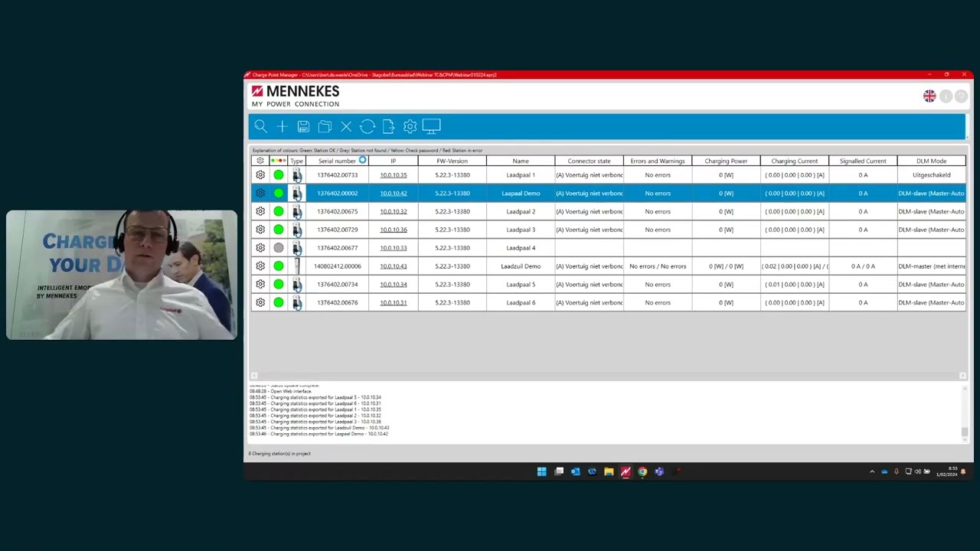
Task: Open Google Chrome from taskbar
Action: (642, 471)
